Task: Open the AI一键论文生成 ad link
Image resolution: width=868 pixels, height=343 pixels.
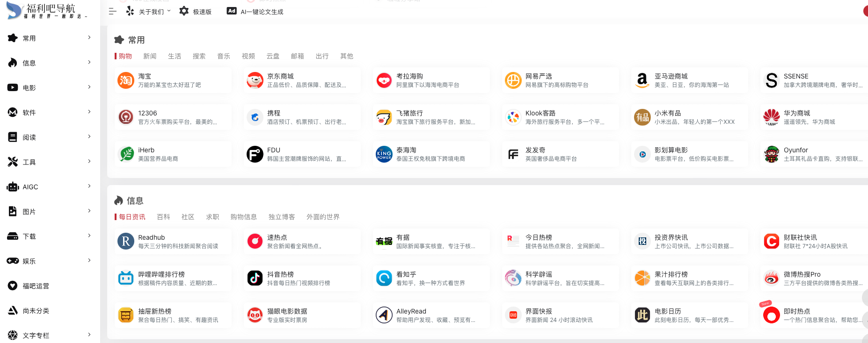Action: tap(255, 12)
